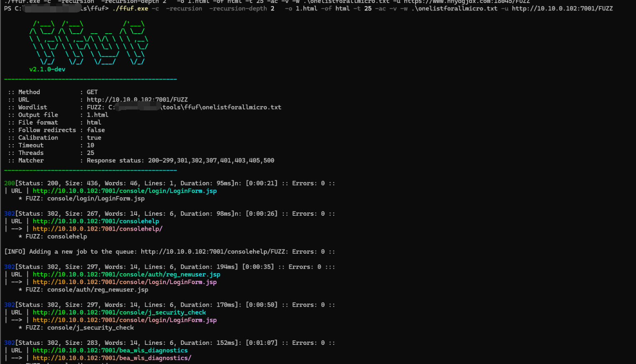Open the green reg_newuser.jsp URL

(x=126, y=275)
